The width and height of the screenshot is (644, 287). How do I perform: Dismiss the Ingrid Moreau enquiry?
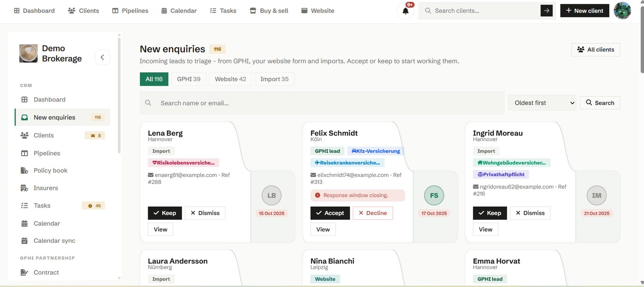[x=530, y=213]
